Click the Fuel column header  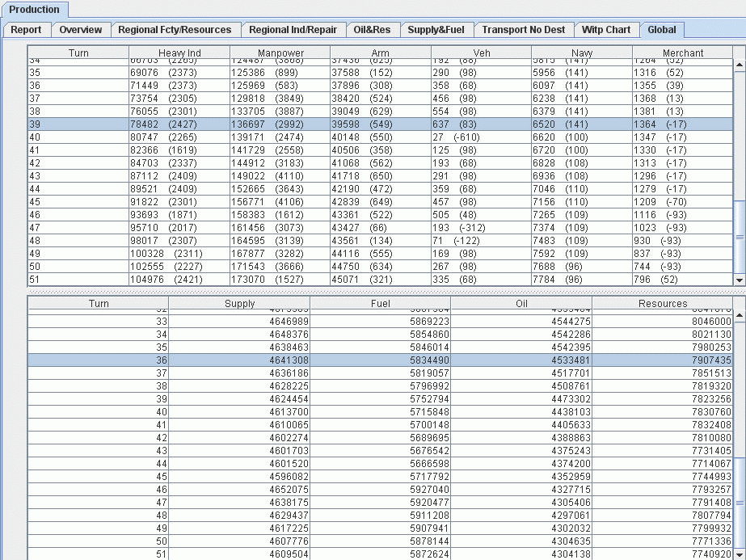pos(380,303)
